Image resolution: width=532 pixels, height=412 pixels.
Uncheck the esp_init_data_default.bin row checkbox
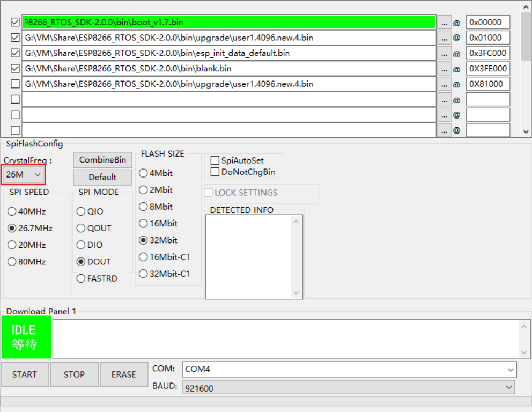coord(15,53)
